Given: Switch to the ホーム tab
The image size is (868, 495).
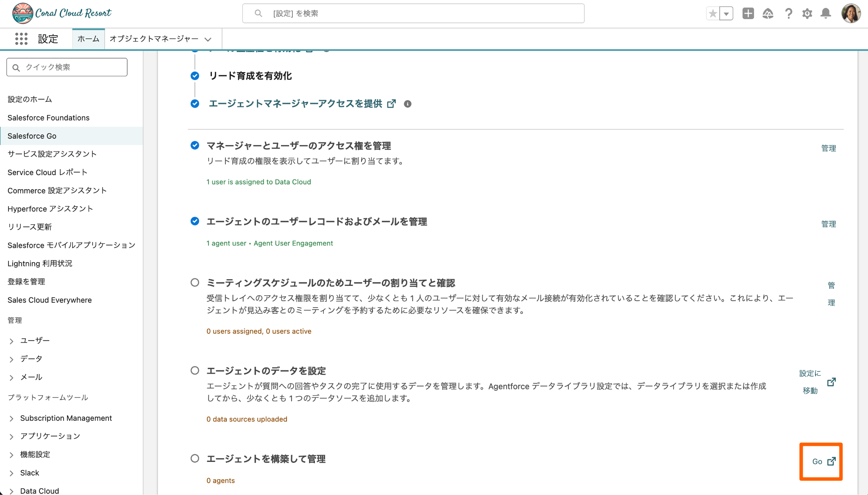Looking at the screenshot, I should 88,39.
